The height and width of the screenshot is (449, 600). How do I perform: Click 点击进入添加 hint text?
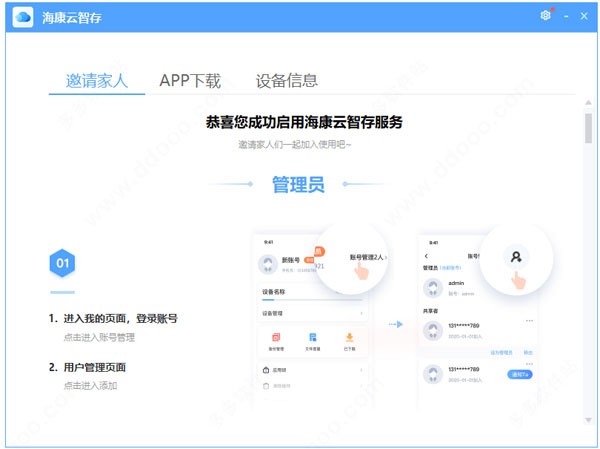90,385
